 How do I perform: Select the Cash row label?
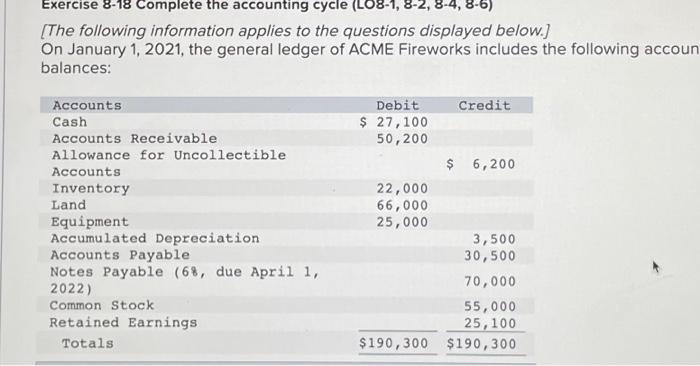point(70,122)
